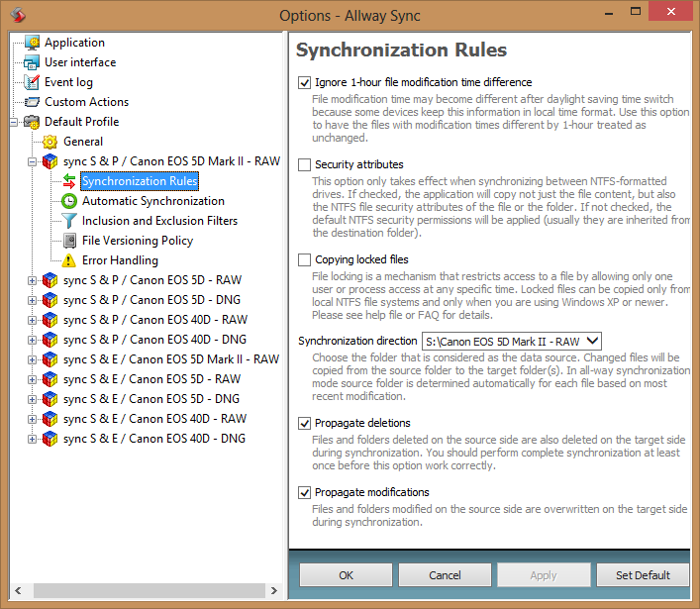This screenshot has width=700, height=609.
Task: Expand the S & P Canon EOS 5D - DNG node
Action: tap(32, 300)
